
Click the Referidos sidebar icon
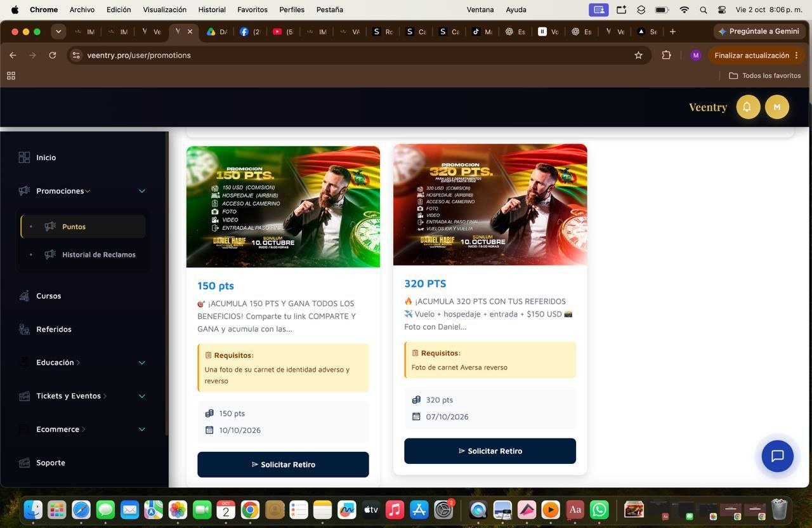(24, 329)
